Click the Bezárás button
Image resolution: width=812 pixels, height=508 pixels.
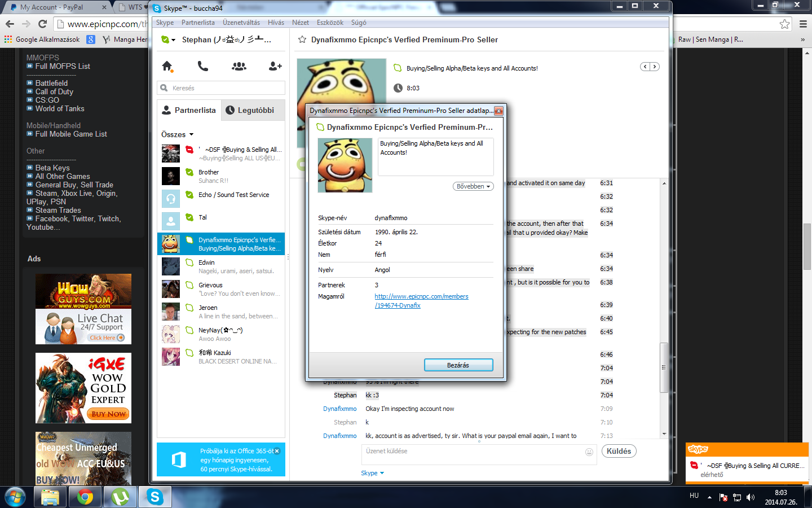(x=458, y=365)
